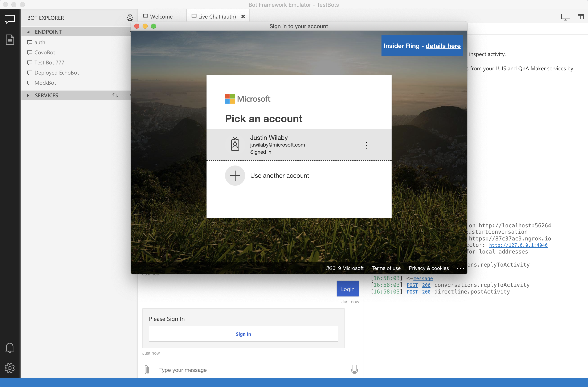This screenshot has height=387, width=588.
Task: Sort services with the up-down arrows icon
Action: click(x=115, y=95)
